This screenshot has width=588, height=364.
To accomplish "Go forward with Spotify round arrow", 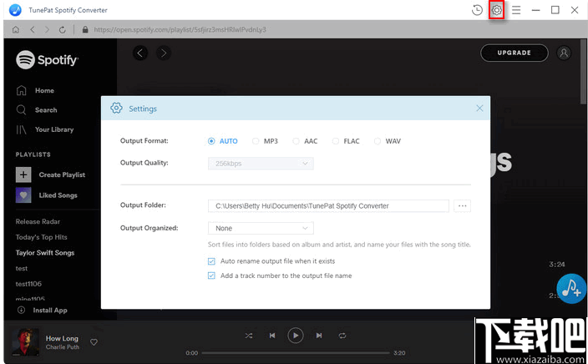I will [x=164, y=53].
